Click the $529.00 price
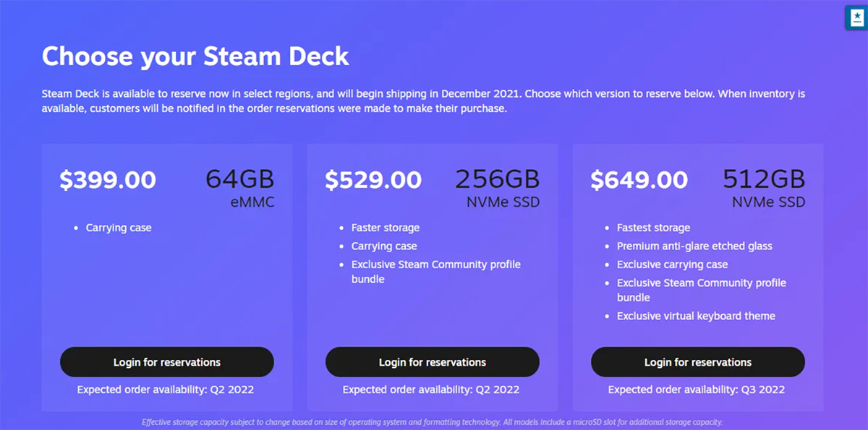 click(x=373, y=180)
